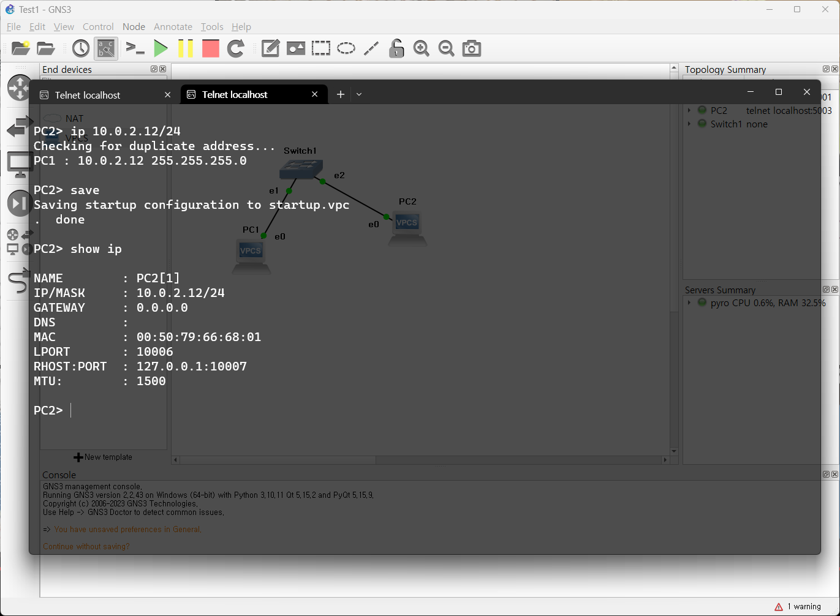Suspend all nodes with yellow pause button

click(186, 48)
